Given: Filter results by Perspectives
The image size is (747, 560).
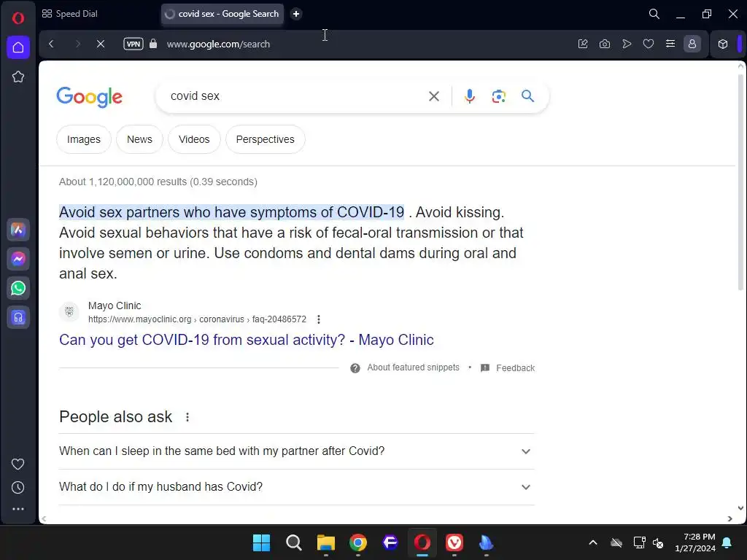Looking at the screenshot, I should pos(266,139).
